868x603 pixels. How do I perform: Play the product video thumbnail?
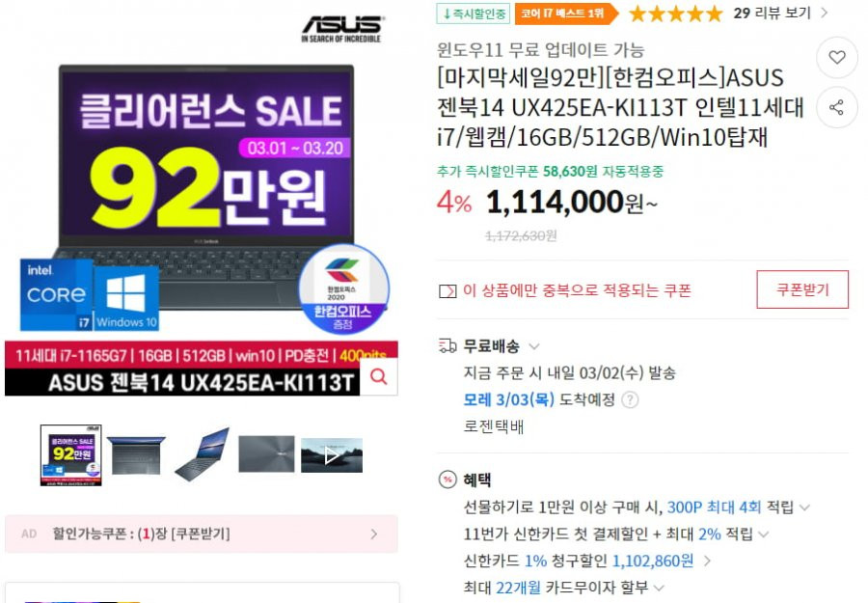[x=332, y=455]
